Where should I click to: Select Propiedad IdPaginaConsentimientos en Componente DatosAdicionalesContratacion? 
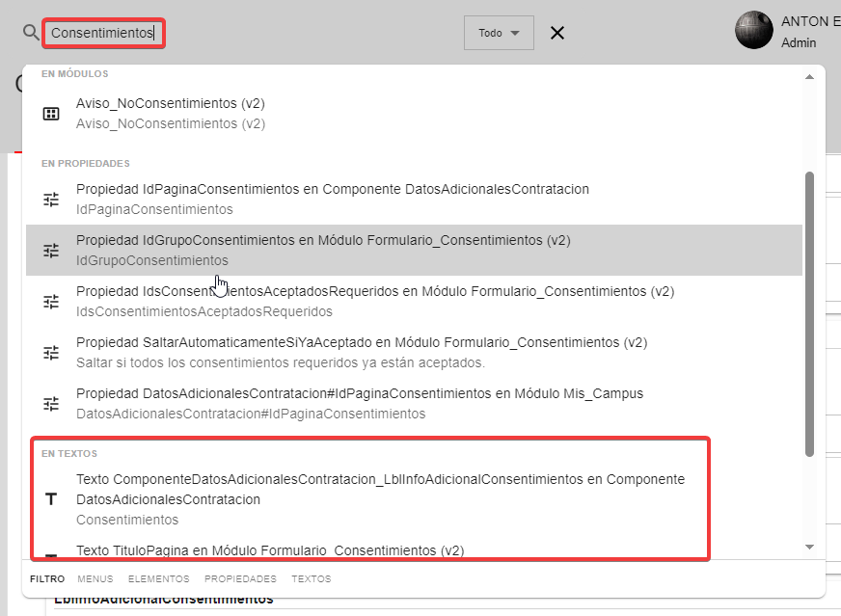(414, 199)
